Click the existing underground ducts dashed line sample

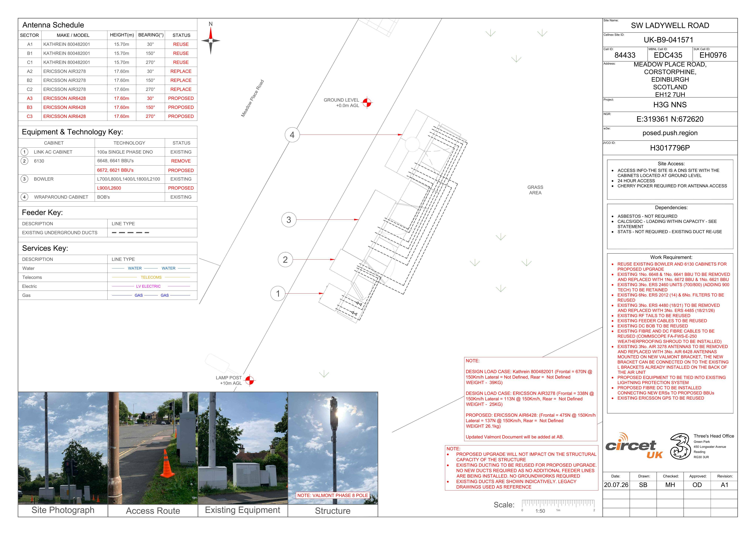130,233
